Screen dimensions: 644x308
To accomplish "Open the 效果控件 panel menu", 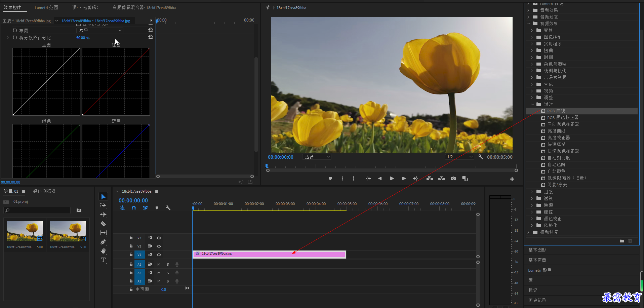I will pyautogui.click(x=25, y=8).
